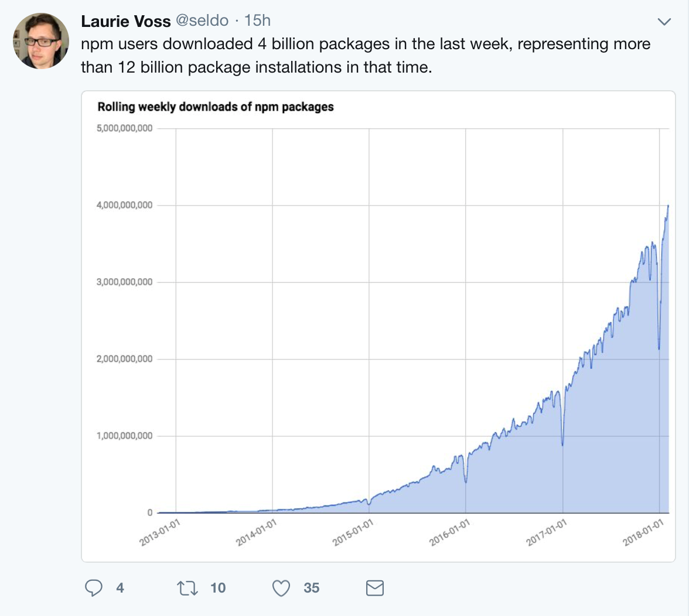Screen dimensions: 689x616
Task: Click the Laurie Voss display name
Action: coord(126,20)
